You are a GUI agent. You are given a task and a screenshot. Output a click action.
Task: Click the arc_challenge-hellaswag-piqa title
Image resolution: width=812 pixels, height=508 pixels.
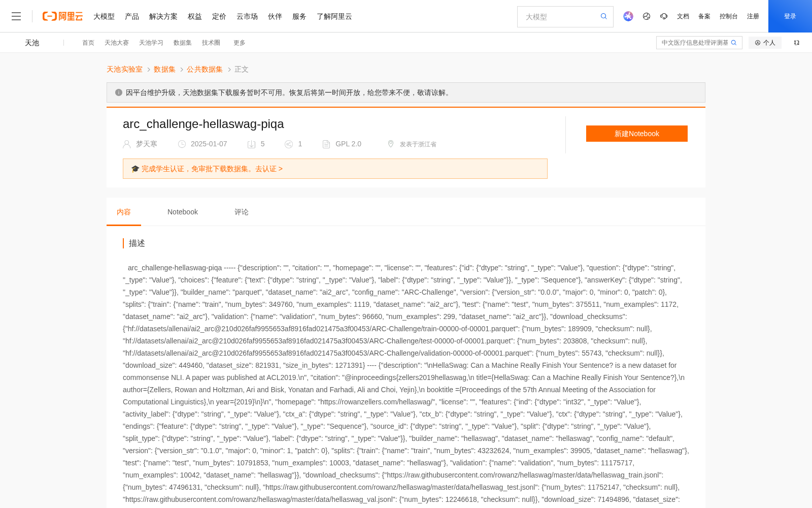204,124
